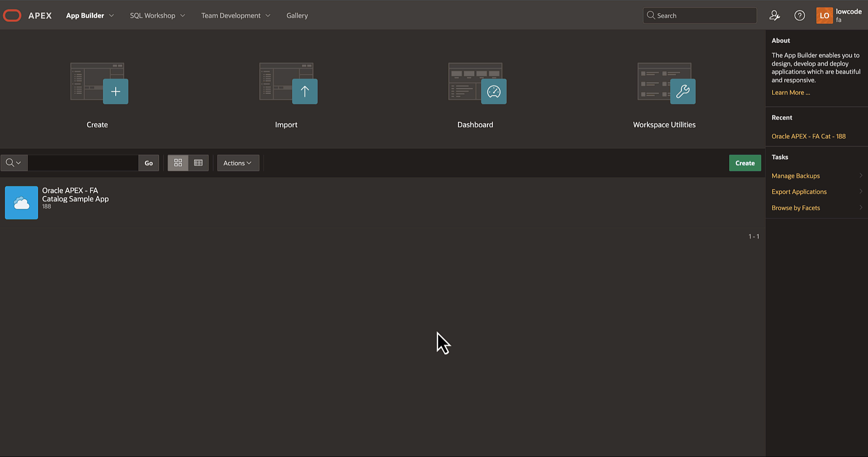The width and height of the screenshot is (868, 457).
Task: Open the Import application tile icon
Action: tap(288, 83)
